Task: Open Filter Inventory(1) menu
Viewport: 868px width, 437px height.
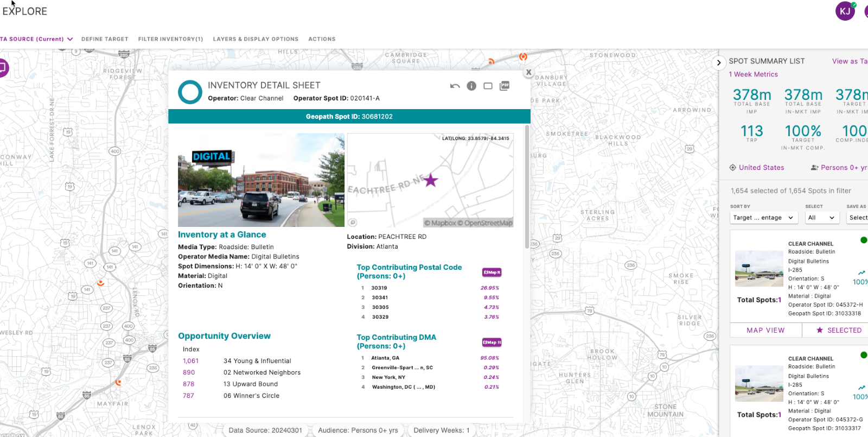Action: point(170,39)
